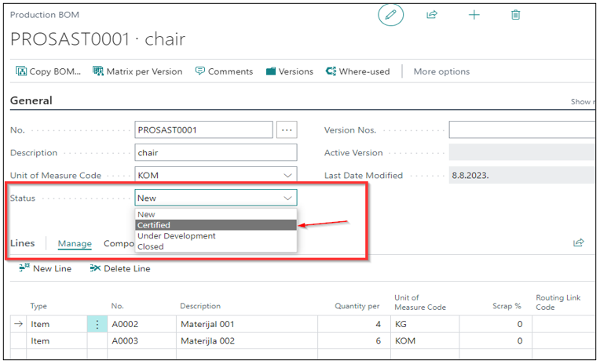600x364 pixels.
Task: Click Type cell of A0003 row
Action: pos(57,340)
